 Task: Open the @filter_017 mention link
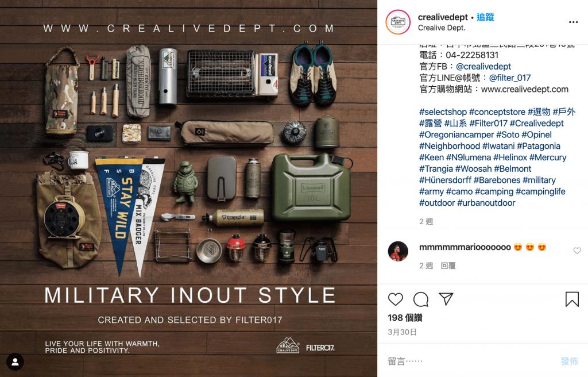coord(510,78)
